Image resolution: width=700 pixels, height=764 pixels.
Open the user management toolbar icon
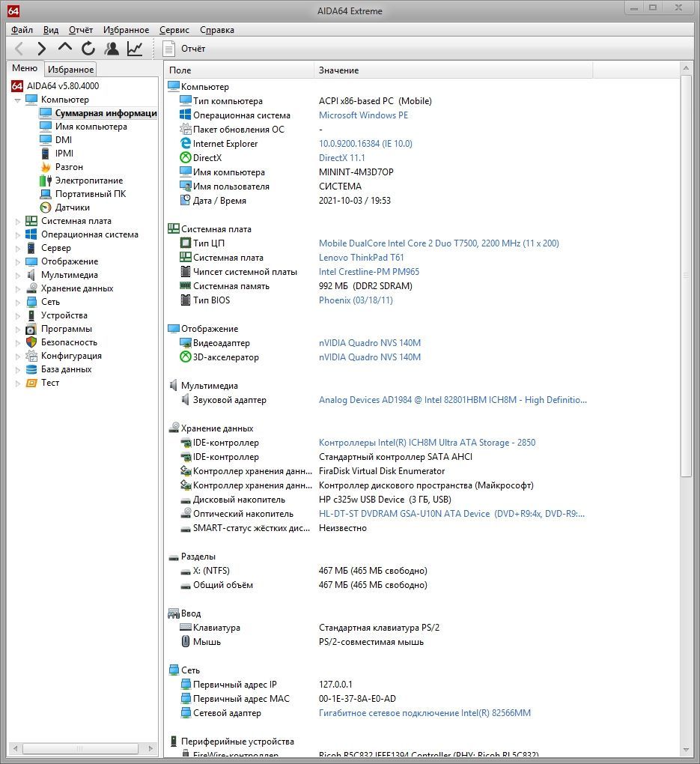(112, 48)
